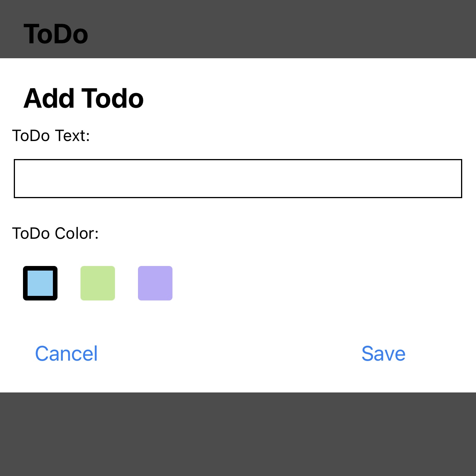476x476 pixels.
Task: Click the ToDo Text input field
Action: [x=238, y=179]
